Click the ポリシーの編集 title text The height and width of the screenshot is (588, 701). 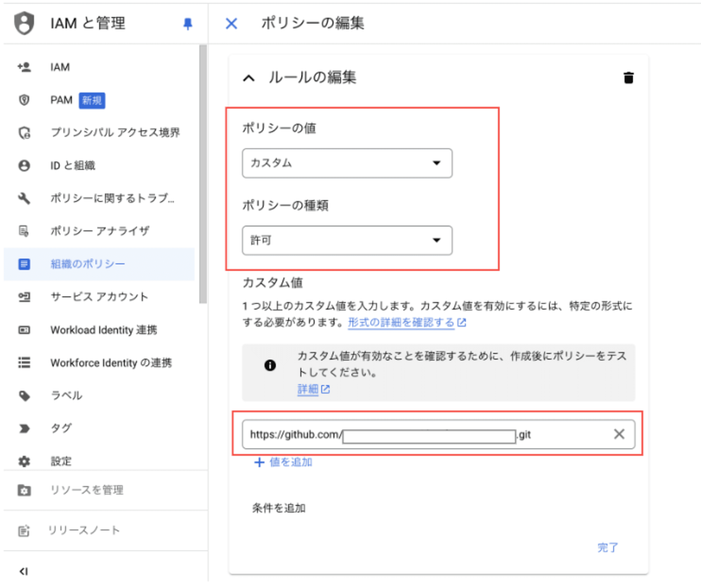click(313, 23)
